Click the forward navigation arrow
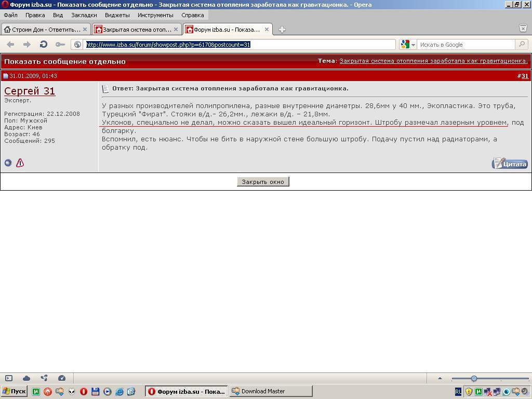This screenshot has width=532, height=399. point(27,45)
